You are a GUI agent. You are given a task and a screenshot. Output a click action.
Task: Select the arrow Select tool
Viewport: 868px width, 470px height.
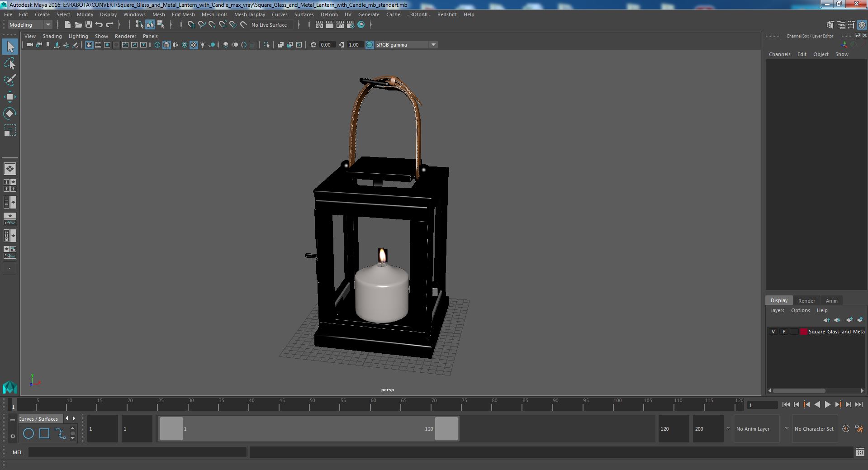pos(10,47)
